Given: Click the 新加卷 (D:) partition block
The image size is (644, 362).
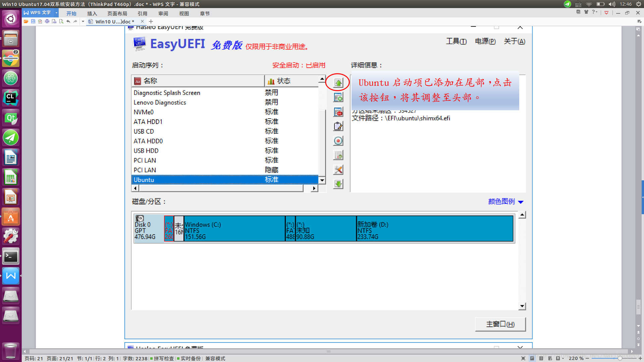Looking at the screenshot, I should (x=435, y=229).
